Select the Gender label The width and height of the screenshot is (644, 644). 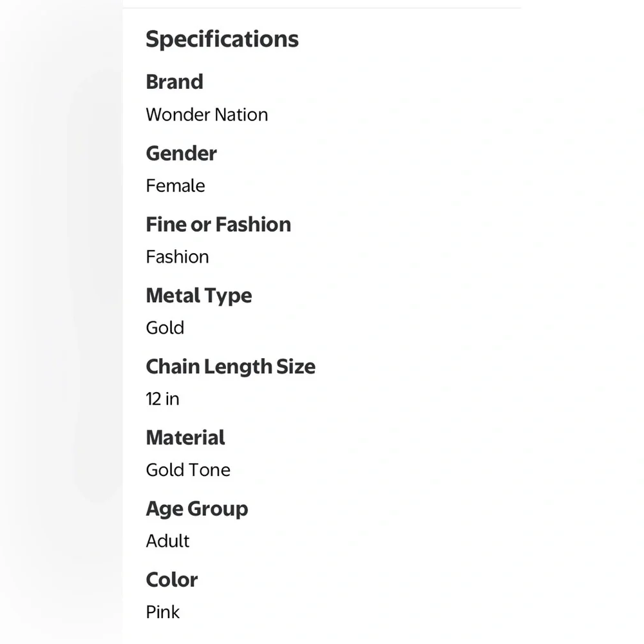181,153
